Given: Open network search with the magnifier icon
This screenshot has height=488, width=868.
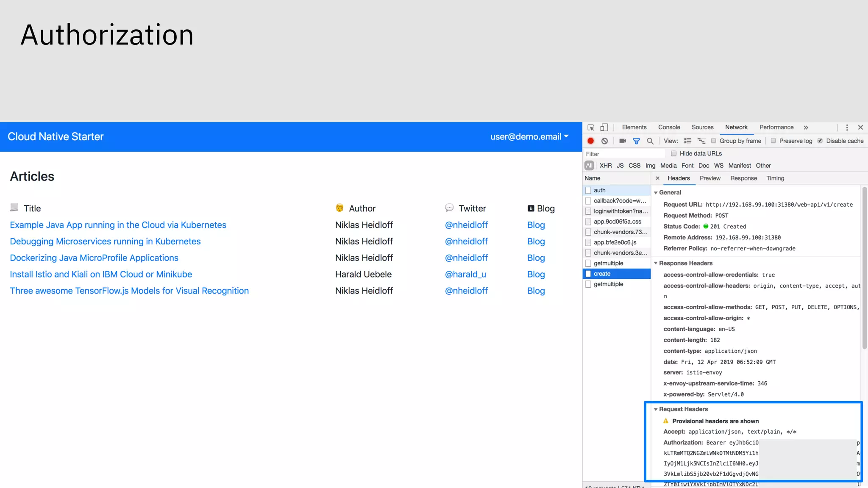Looking at the screenshot, I should pos(650,141).
